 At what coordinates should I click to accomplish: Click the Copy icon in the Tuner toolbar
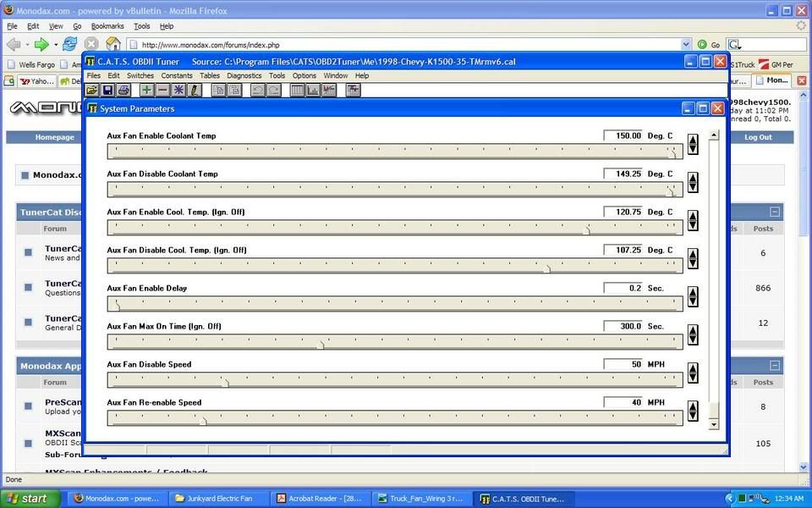pyautogui.click(x=219, y=91)
